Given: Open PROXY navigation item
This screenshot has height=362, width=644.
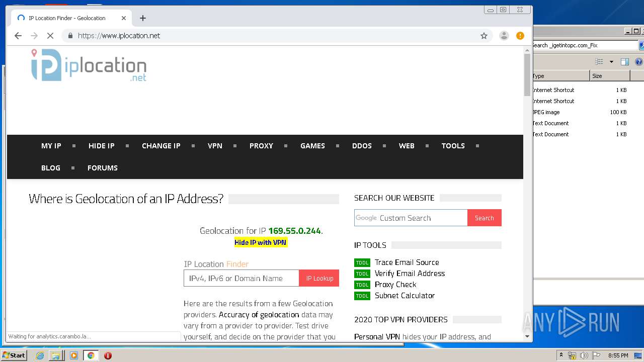Looking at the screenshot, I should (x=261, y=146).
